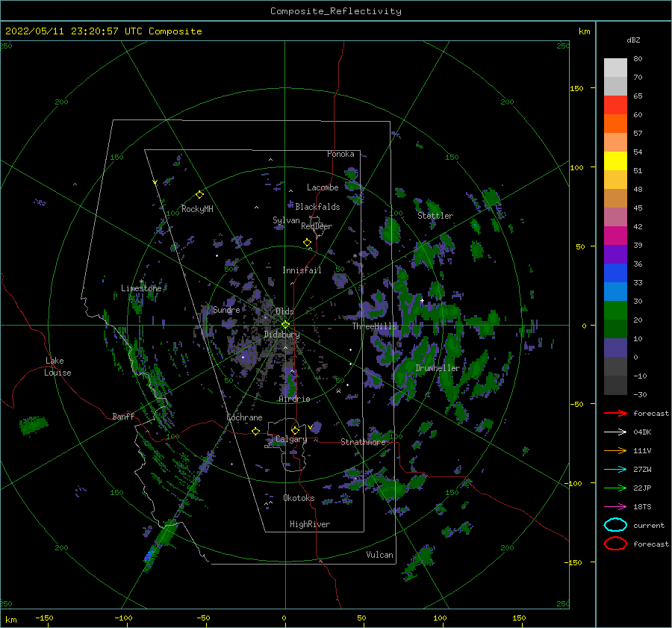
Task: Select the slate-purple 0-10 dBZ color band
Action: point(615,347)
